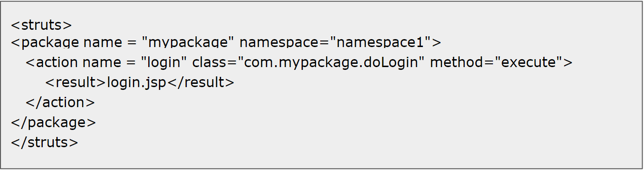Select the "execute" method value

pos(529,62)
